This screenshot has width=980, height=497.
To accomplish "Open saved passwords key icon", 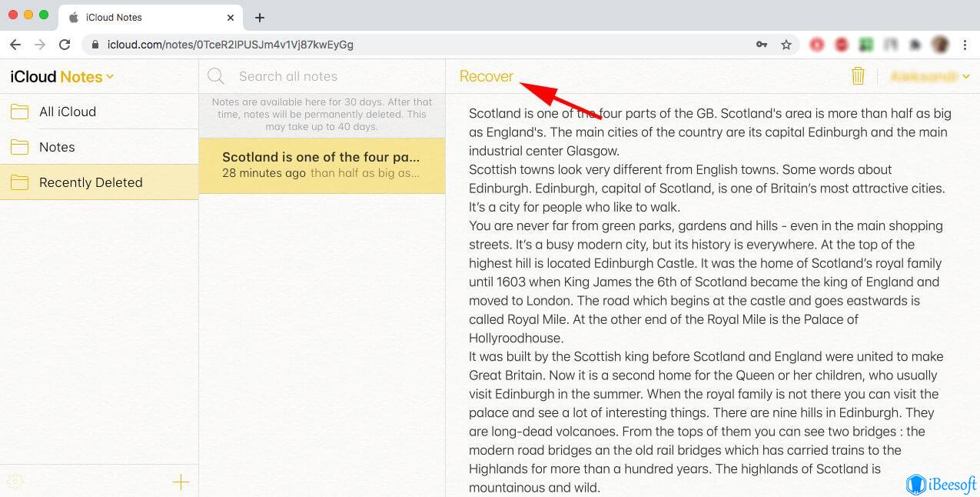I will tap(762, 45).
